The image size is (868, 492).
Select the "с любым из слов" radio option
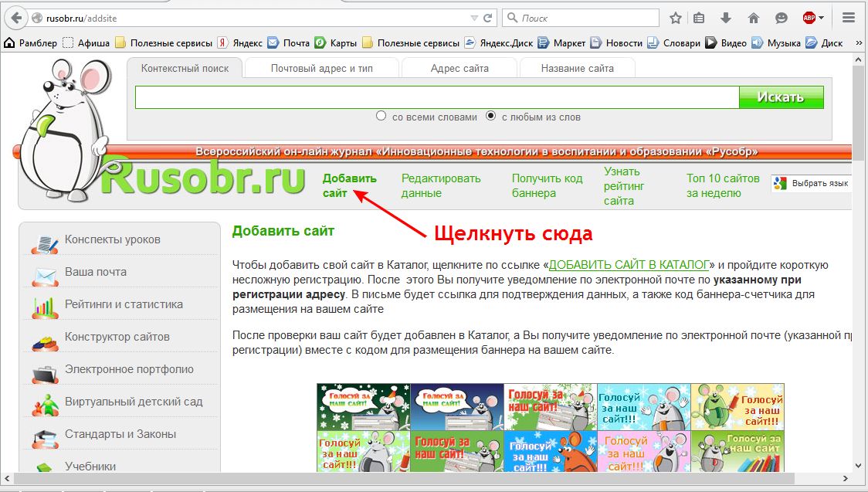point(490,117)
